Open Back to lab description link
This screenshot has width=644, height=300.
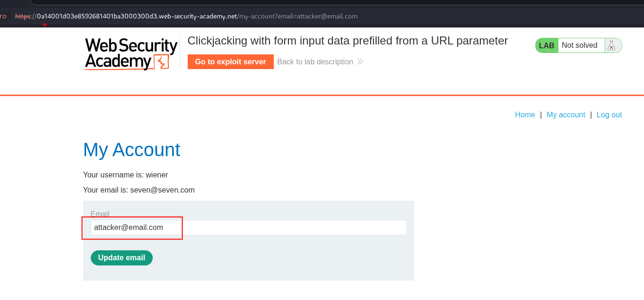(315, 62)
